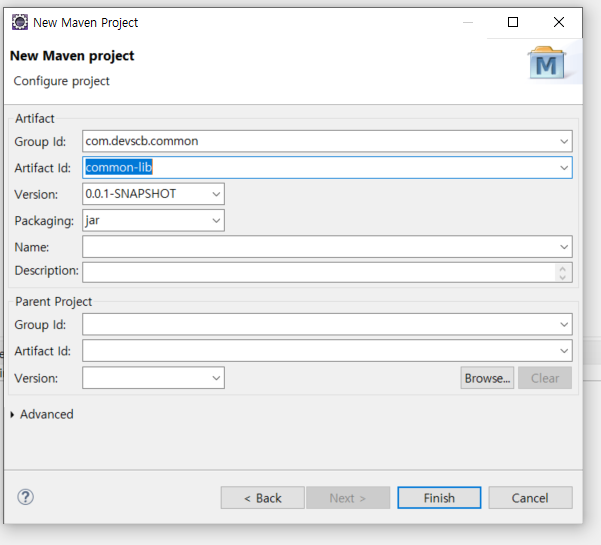601x545 pixels.
Task: Close the New Maven Project dialog
Action: coord(559,22)
